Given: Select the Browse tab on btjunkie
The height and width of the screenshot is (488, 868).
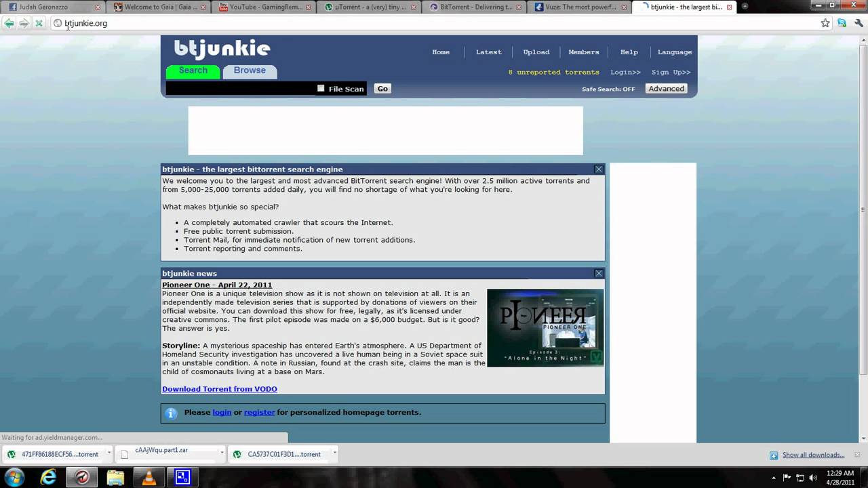Looking at the screenshot, I should pos(250,70).
